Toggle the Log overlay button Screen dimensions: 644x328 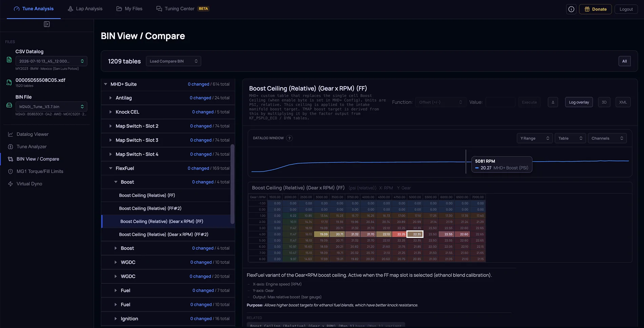[579, 102]
